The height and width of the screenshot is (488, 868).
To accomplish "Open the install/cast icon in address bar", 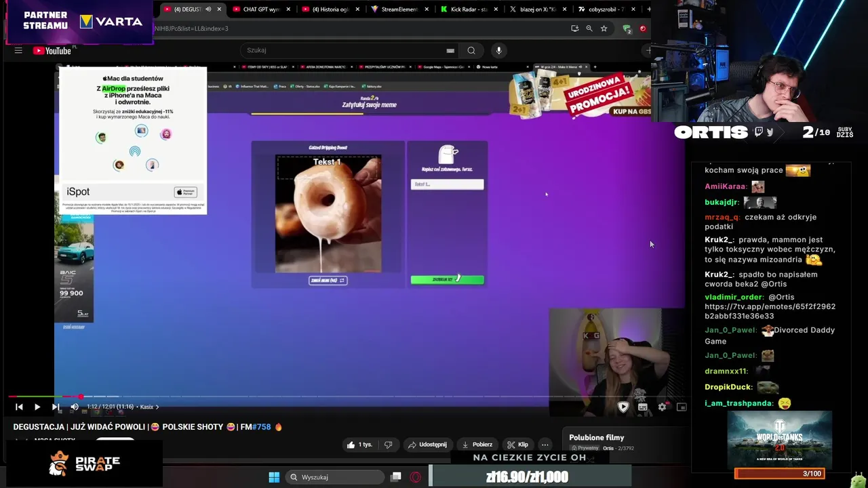I will tap(574, 28).
